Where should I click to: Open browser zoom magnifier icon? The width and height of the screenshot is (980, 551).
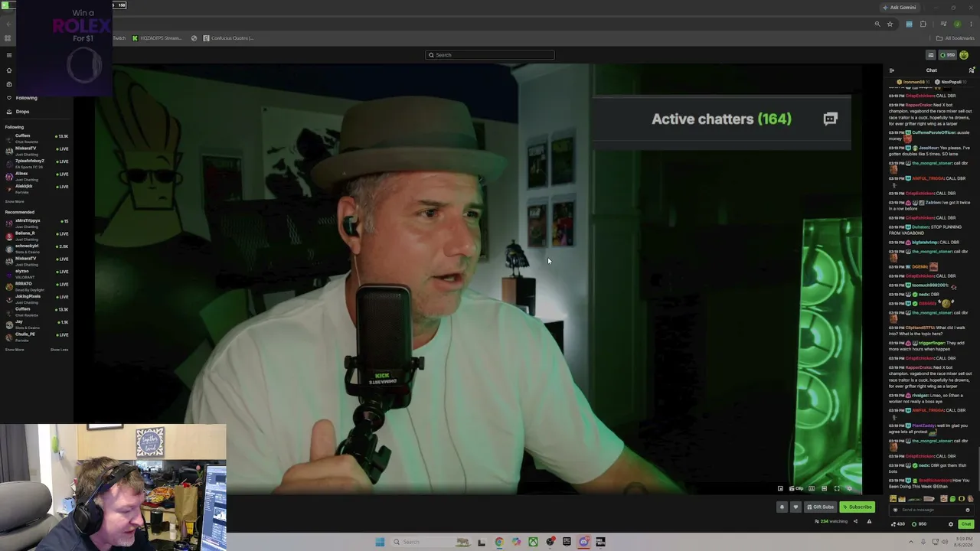tap(877, 24)
